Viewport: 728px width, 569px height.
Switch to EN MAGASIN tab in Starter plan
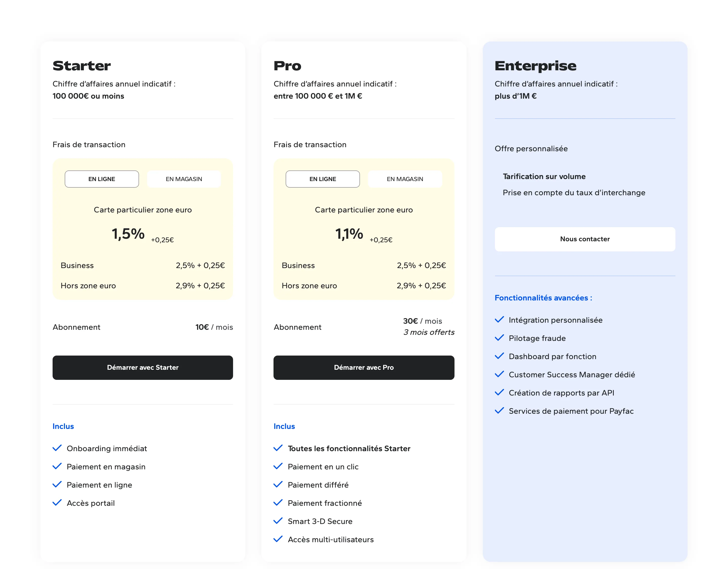(184, 179)
